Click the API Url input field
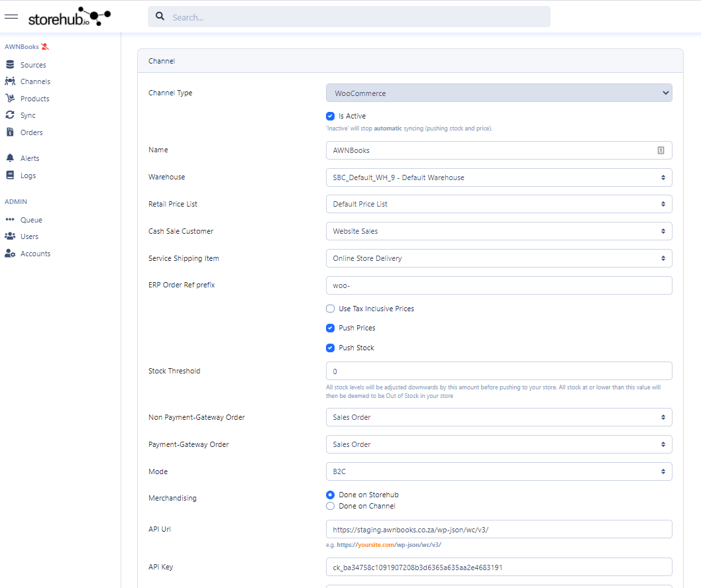 click(x=499, y=529)
